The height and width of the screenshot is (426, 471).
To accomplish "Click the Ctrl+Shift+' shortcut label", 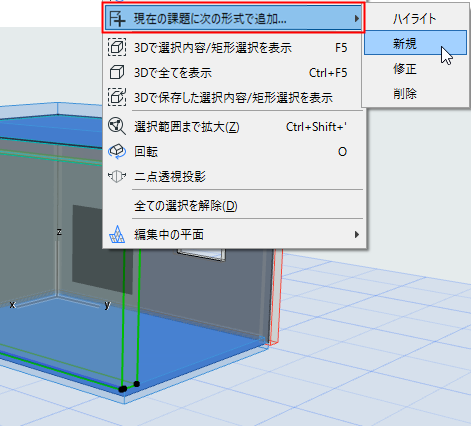I will (316, 127).
